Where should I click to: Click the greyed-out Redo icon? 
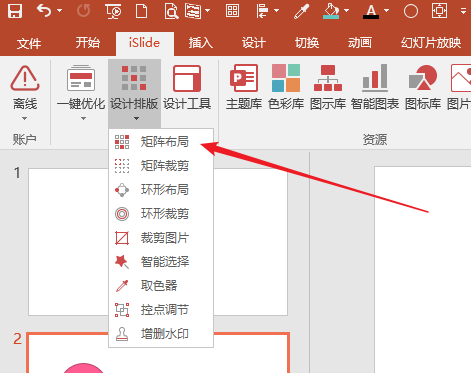(83, 11)
